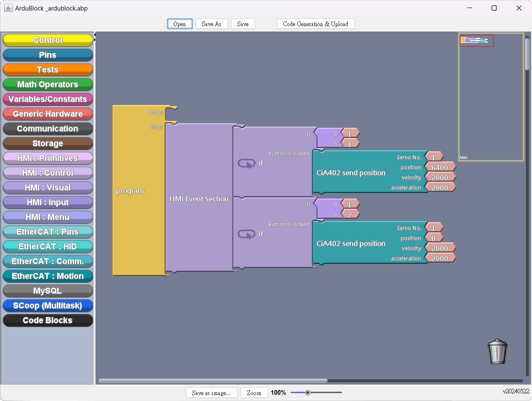The image size is (532, 401).
Task: Expand the EtherCAT : Motion drawer
Action: coord(48,276)
